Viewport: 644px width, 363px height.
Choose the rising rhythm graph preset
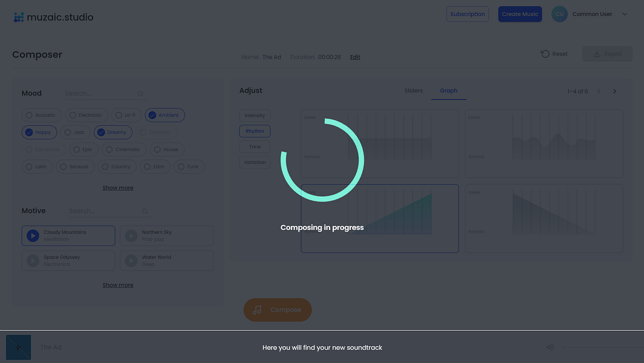[x=380, y=218]
